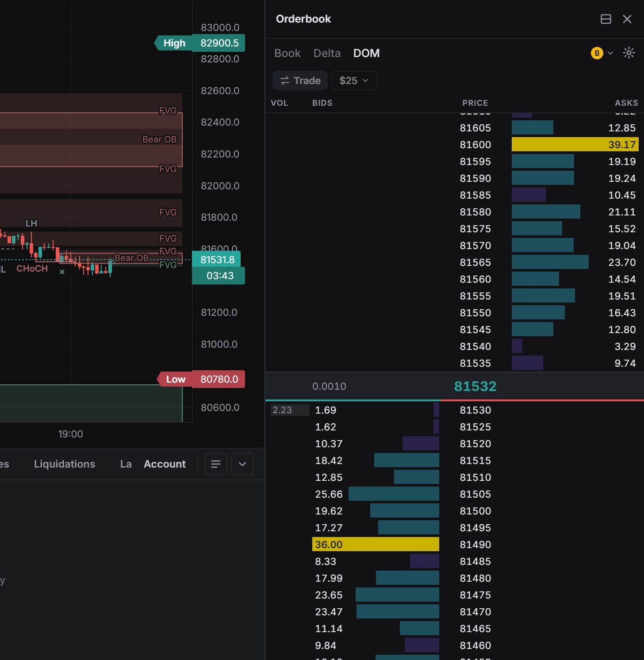Select the DOM tab

(x=366, y=53)
